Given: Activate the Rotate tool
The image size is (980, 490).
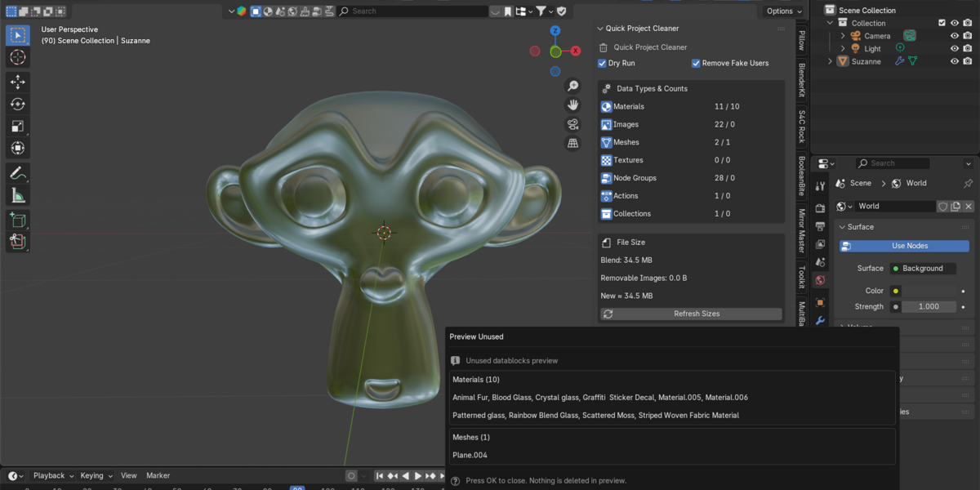Looking at the screenshot, I should pos(18,104).
